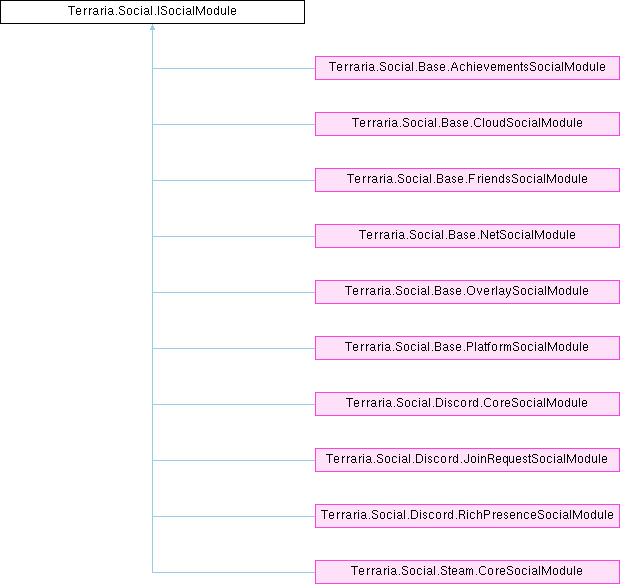This screenshot has height=584, width=620.
Task: Open Terraria.Social.Discord.JoinRequestSocialModule node
Action: click(x=467, y=460)
